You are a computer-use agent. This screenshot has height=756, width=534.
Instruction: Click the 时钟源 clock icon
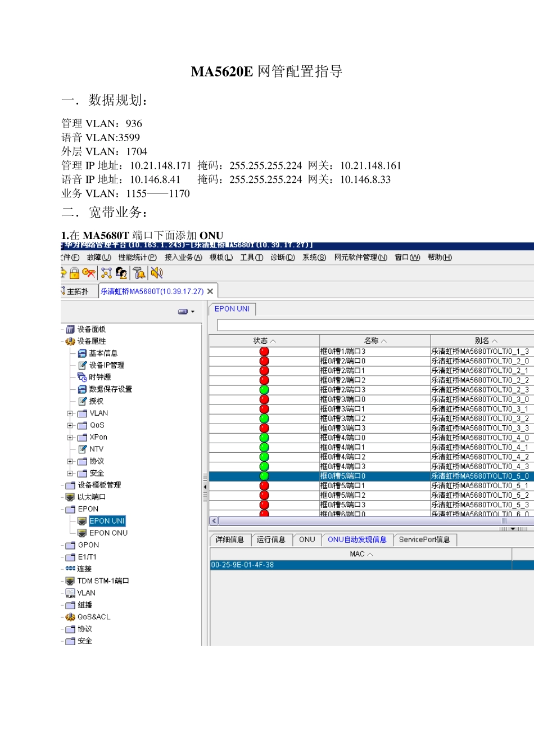pos(82,377)
